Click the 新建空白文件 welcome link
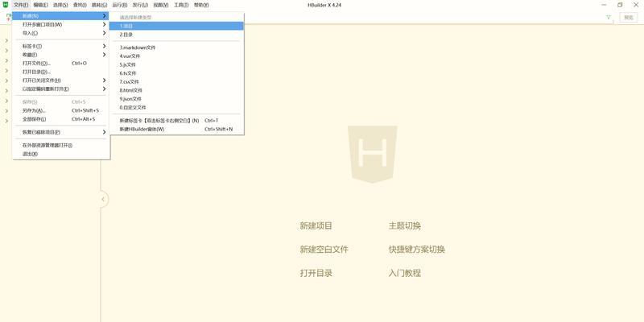 tap(324, 250)
